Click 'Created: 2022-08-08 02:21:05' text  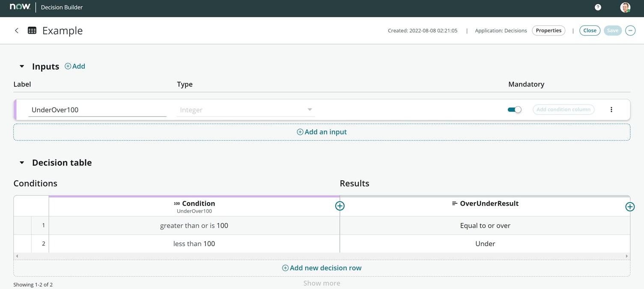[x=423, y=30]
